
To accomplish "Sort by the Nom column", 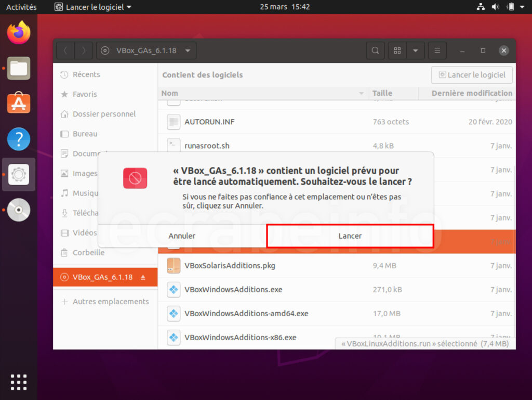I will pyautogui.click(x=263, y=93).
